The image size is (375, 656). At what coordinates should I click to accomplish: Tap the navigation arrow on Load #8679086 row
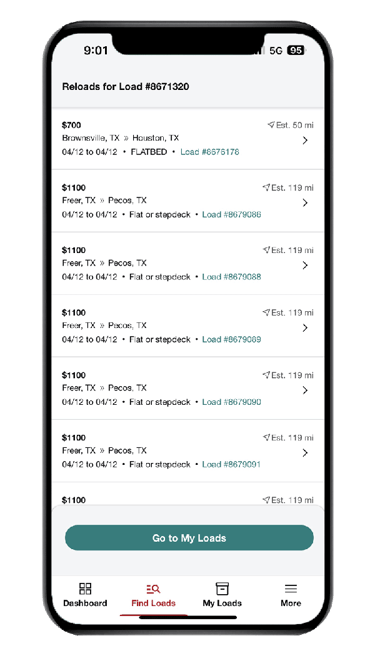point(266,187)
